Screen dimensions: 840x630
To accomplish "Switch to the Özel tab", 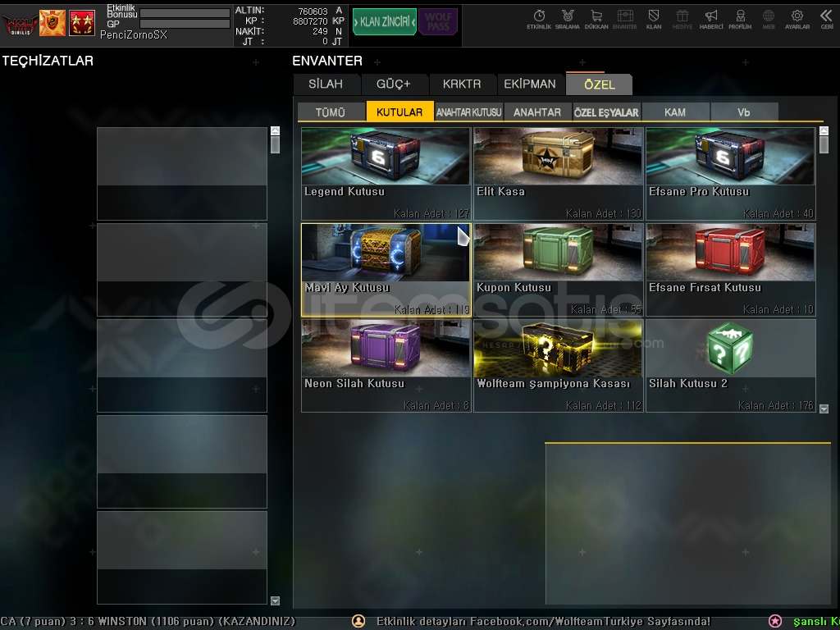I will point(600,84).
